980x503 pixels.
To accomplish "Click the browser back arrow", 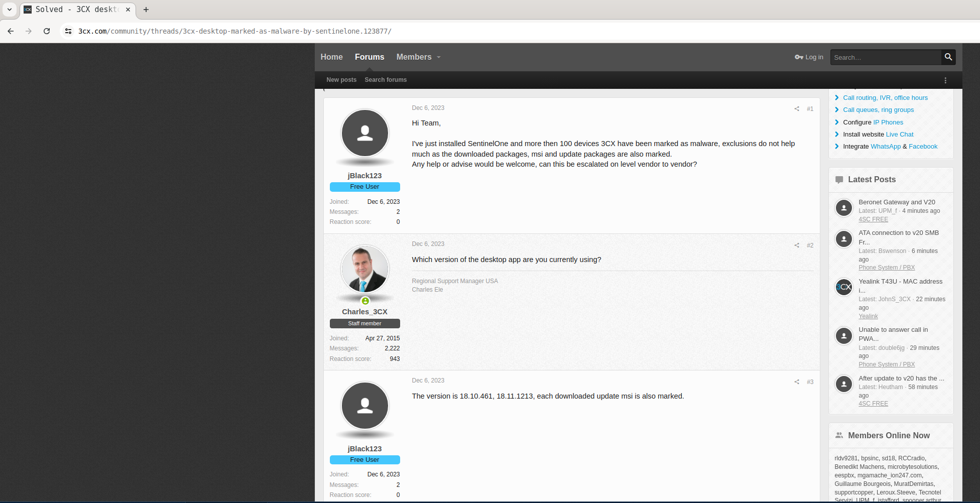I will (x=11, y=31).
